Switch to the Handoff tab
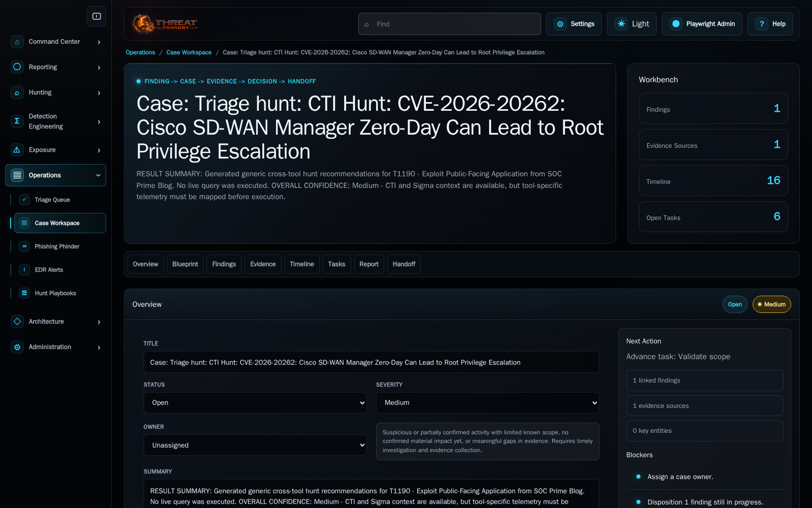 pos(404,264)
